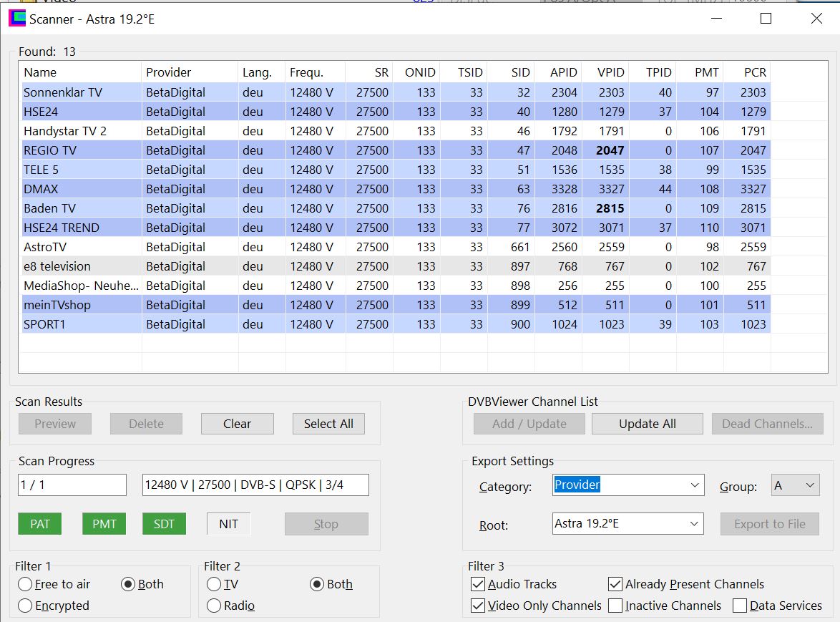
Task: Click the 1 / 1 scan progress field
Action: [72, 485]
